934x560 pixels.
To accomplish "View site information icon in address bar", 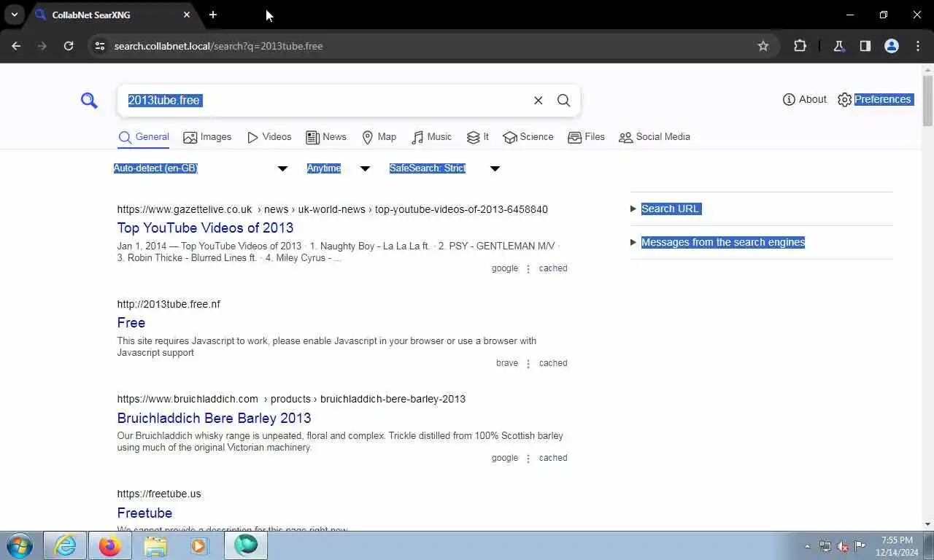I will 100,46.
